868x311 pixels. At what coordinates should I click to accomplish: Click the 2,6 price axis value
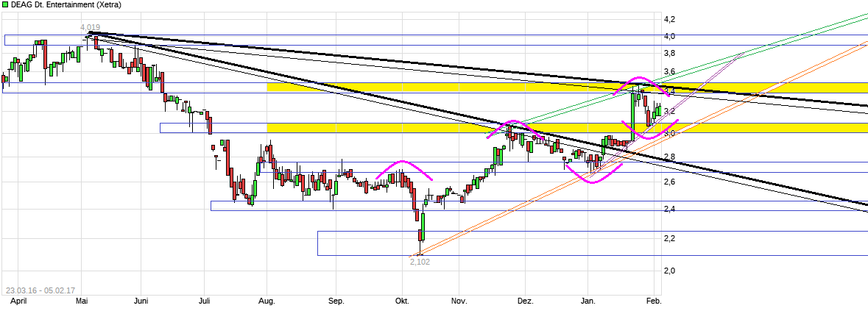669,182
